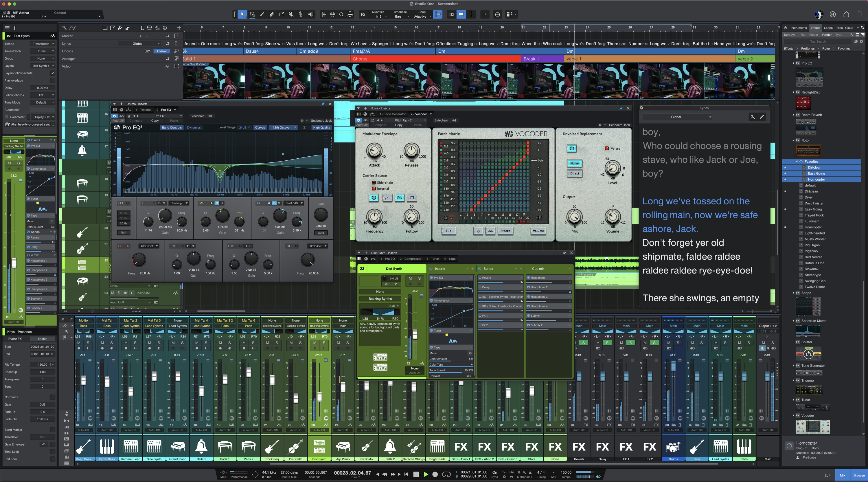This screenshot has width=868, height=482.
Task: Open the Level Range dropdown in Pro EQ
Action: (x=244, y=127)
